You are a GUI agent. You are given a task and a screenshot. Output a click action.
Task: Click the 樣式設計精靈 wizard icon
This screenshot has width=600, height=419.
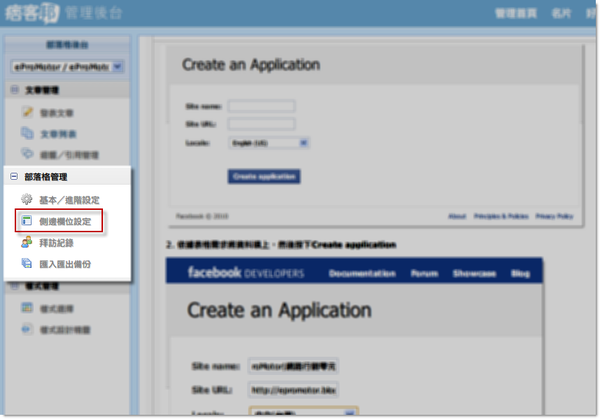tap(27, 329)
